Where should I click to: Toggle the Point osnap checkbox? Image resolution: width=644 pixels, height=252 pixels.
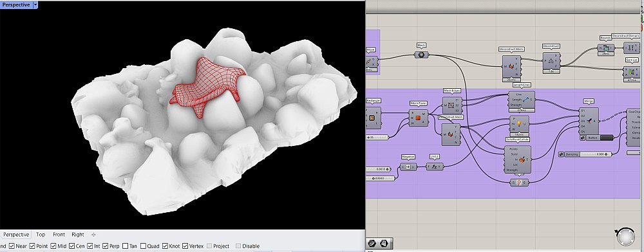coord(32,246)
